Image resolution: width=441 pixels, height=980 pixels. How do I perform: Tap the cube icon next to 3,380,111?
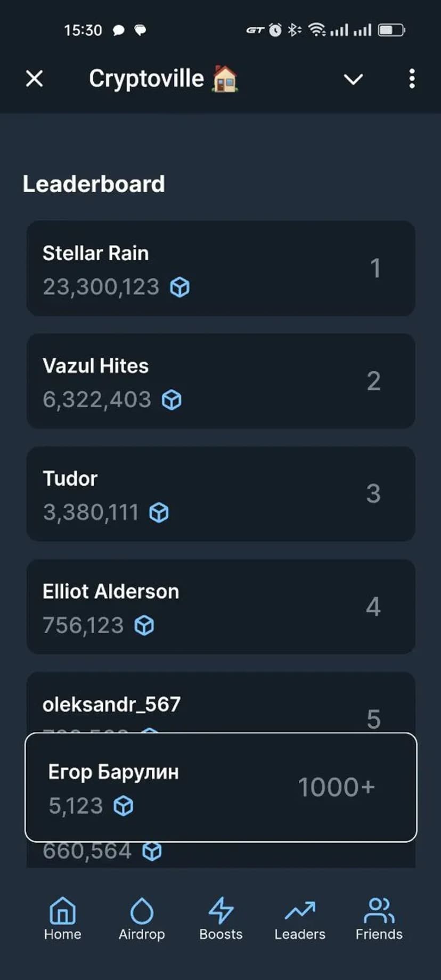(159, 513)
